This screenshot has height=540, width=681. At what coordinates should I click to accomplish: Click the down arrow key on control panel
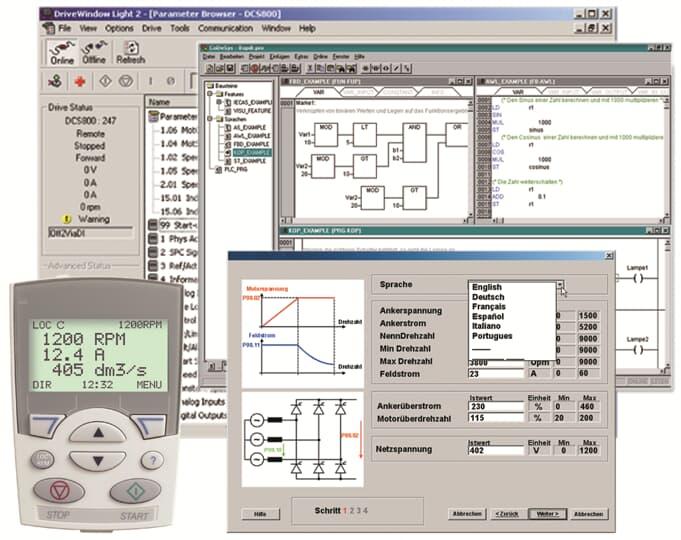click(98, 460)
